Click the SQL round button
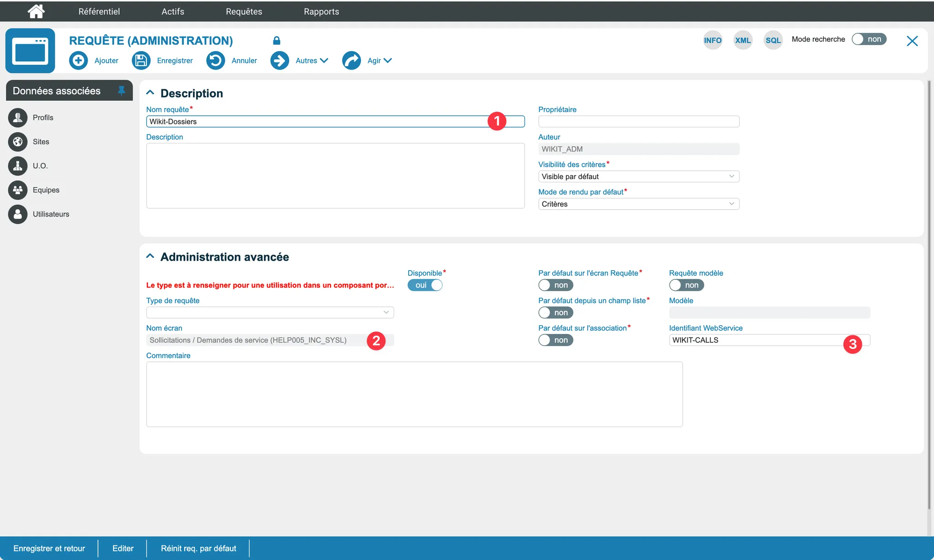The height and width of the screenshot is (560, 934). point(773,40)
